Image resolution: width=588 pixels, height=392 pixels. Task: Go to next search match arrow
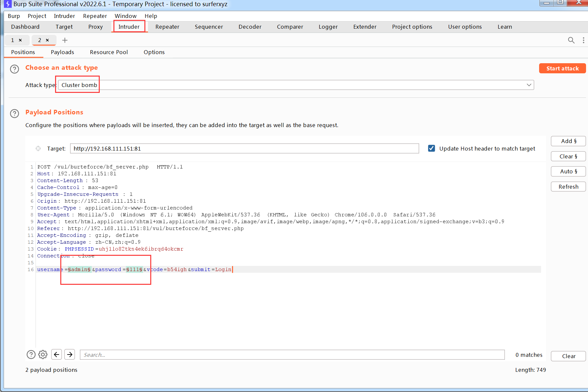click(70, 355)
